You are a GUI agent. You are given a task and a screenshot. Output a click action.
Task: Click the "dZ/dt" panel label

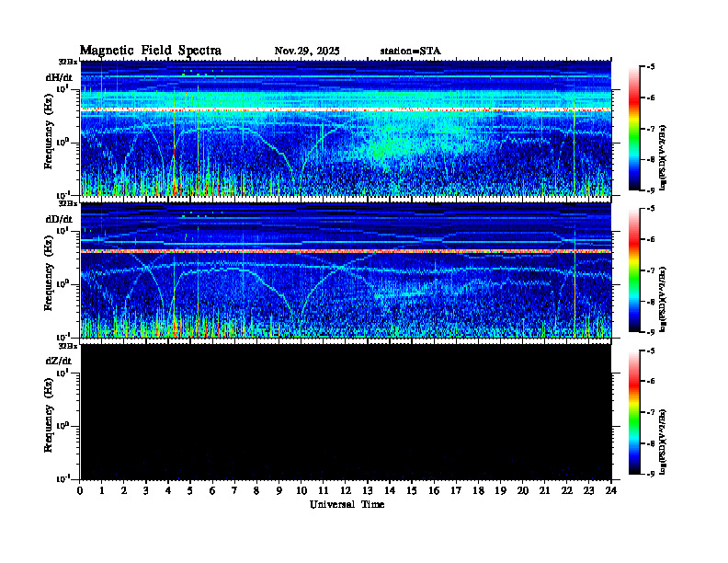click(59, 361)
